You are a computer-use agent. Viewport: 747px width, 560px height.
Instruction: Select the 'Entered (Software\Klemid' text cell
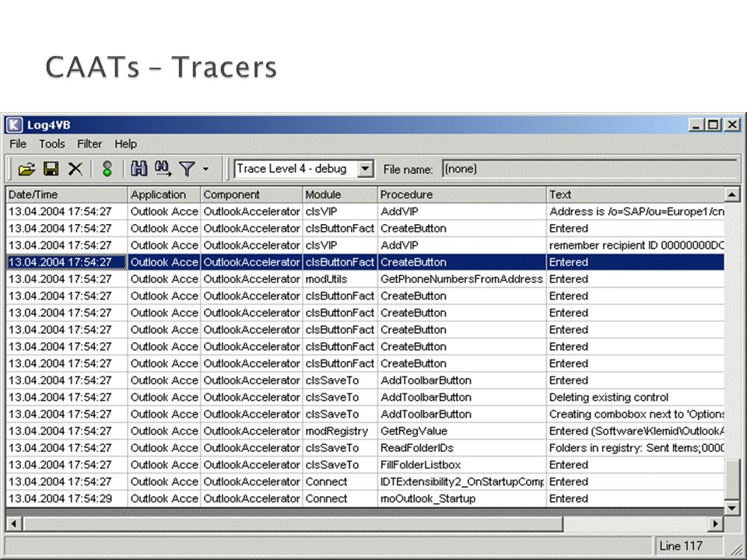click(636, 431)
